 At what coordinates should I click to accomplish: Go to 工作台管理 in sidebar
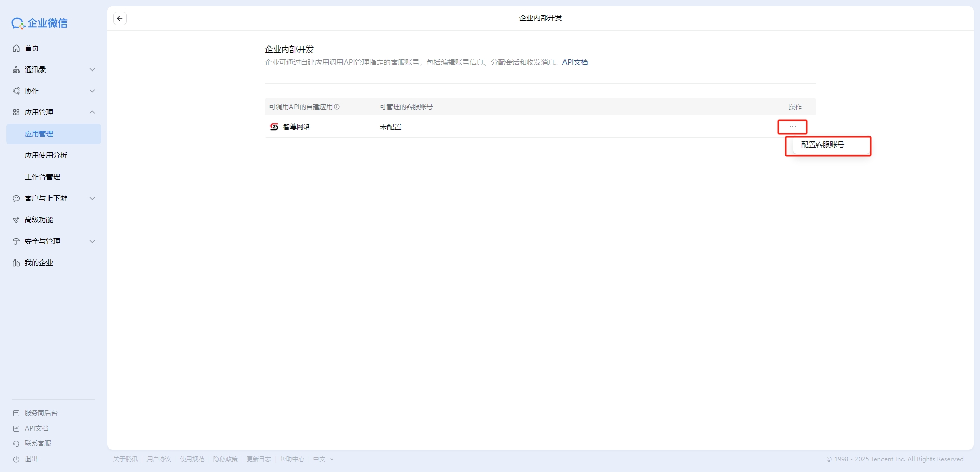[42, 177]
